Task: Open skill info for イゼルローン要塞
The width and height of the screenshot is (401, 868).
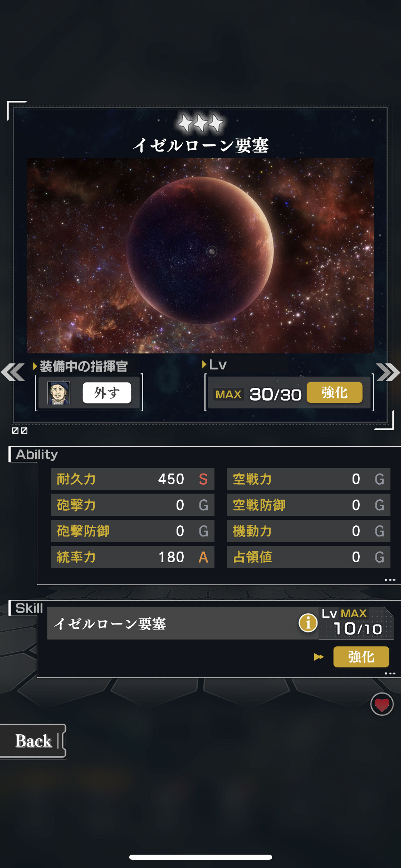Action: click(308, 622)
